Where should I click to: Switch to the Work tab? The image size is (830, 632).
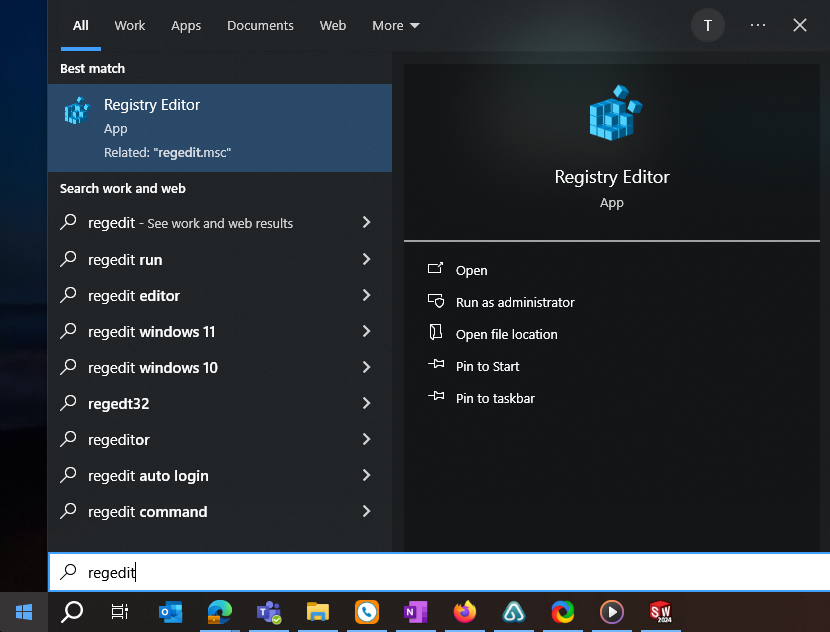(x=130, y=25)
